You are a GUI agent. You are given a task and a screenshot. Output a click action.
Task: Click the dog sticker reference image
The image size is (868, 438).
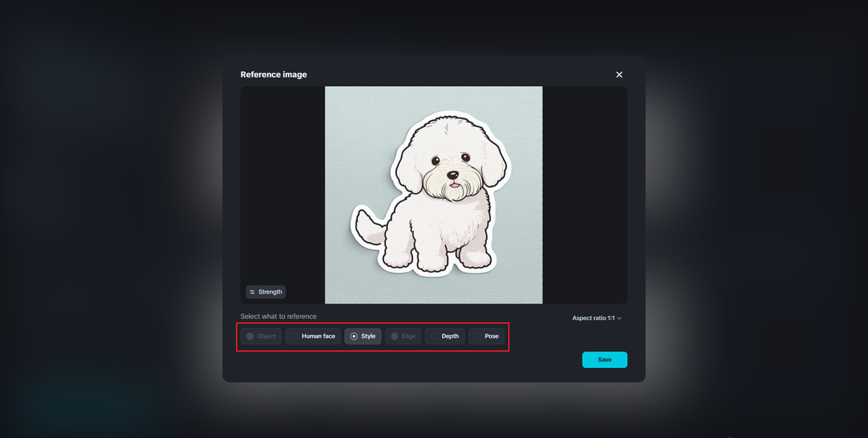pos(434,195)
